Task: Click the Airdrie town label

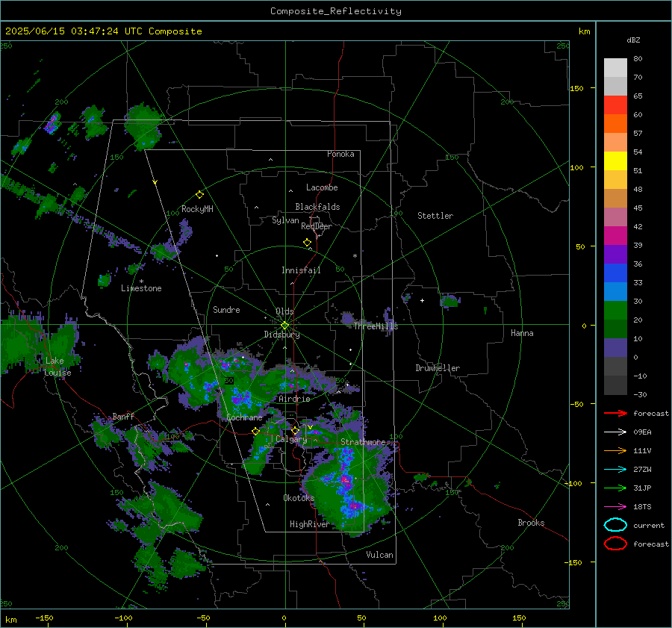Action: click(x=294, y=399)
